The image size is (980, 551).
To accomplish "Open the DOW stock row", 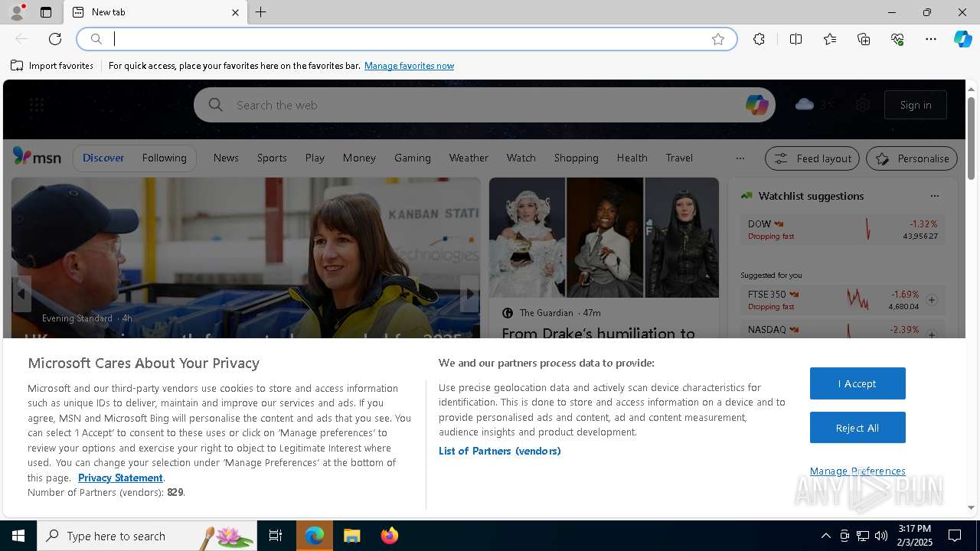I will pos(842,230).
